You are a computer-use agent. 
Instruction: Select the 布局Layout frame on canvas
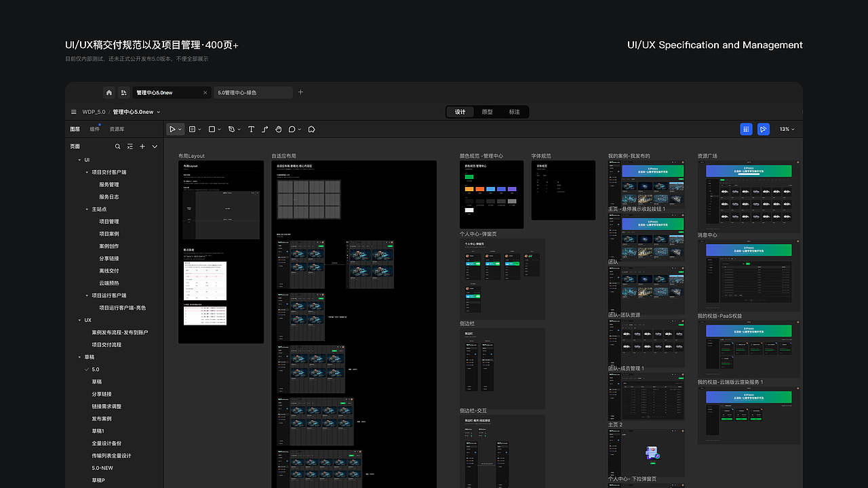[x=221, y=251]
